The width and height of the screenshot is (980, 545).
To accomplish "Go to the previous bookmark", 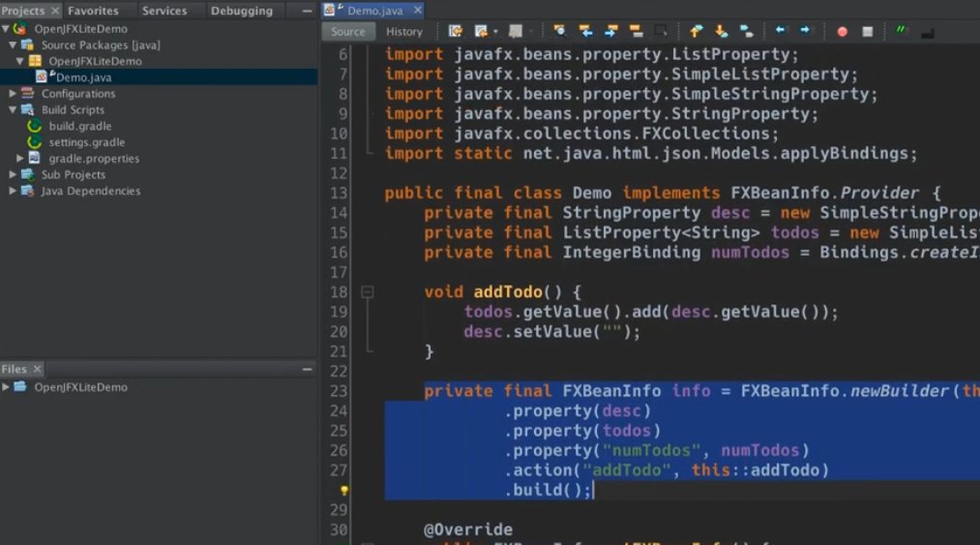I will pos(696,31).
